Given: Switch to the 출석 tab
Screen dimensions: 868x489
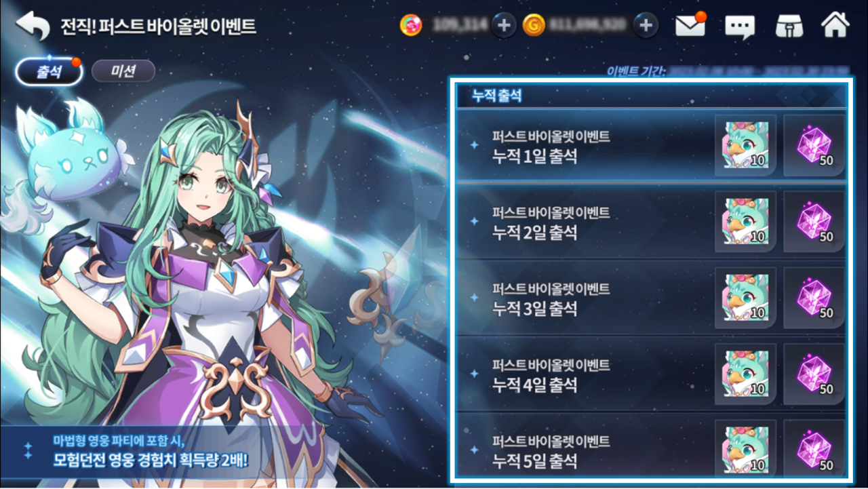Looking at the screenshot, I should pyautogui.click(x=49, y=71).
